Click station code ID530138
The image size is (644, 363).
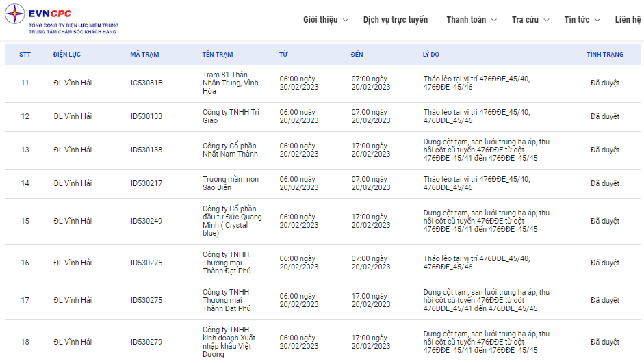pyautogui.click(x=146, y=150)
